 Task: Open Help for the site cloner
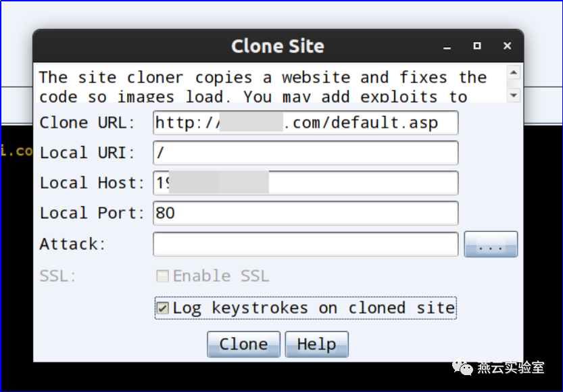click(316, 344)
